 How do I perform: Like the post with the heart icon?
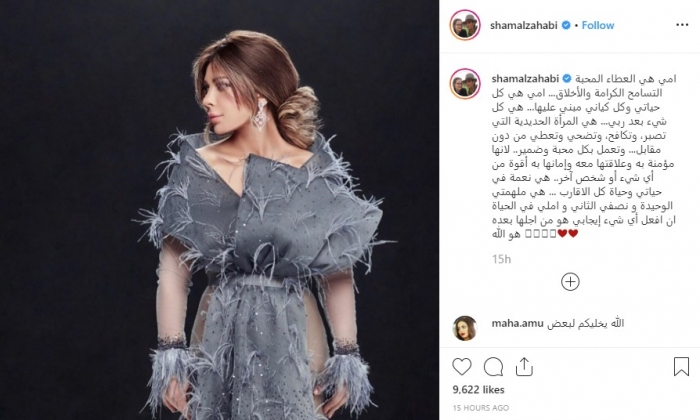pyautogui.click(x=462, y=367)
